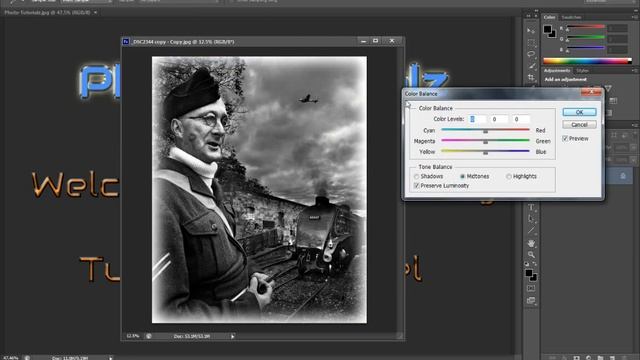Image resolution: width=640 pixels, height=360 pixels.
Task: Change screen mode icon in toolbar
Action: (531, 301)
